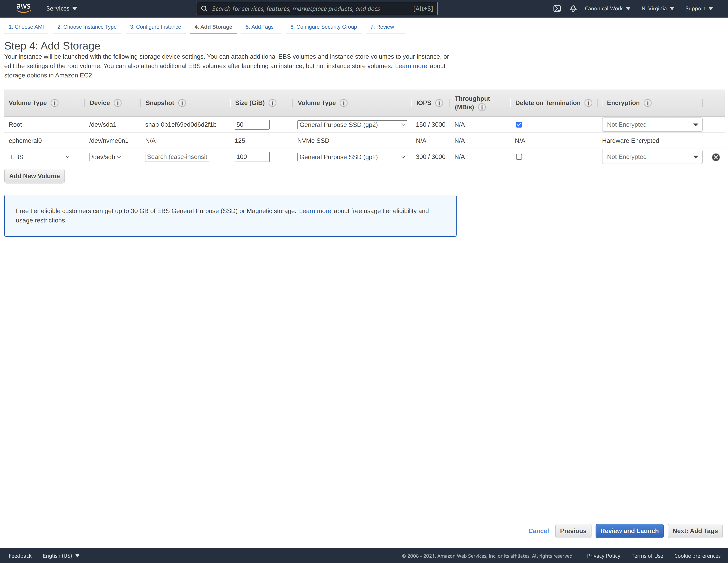The width and height of the screenshot is (728, 563).
Task: Enable Delete on Termination for the EBS volume
Action: tap(519, 157)
